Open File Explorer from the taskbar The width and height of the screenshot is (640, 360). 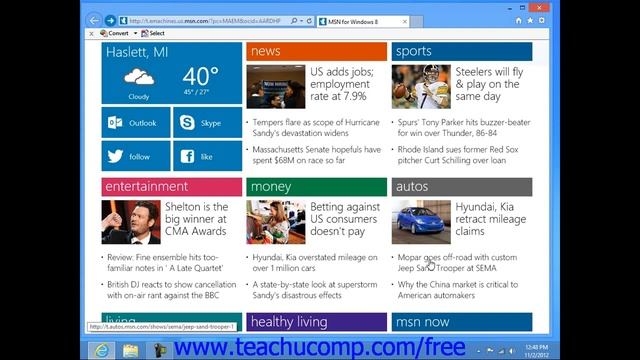point(130,351)
